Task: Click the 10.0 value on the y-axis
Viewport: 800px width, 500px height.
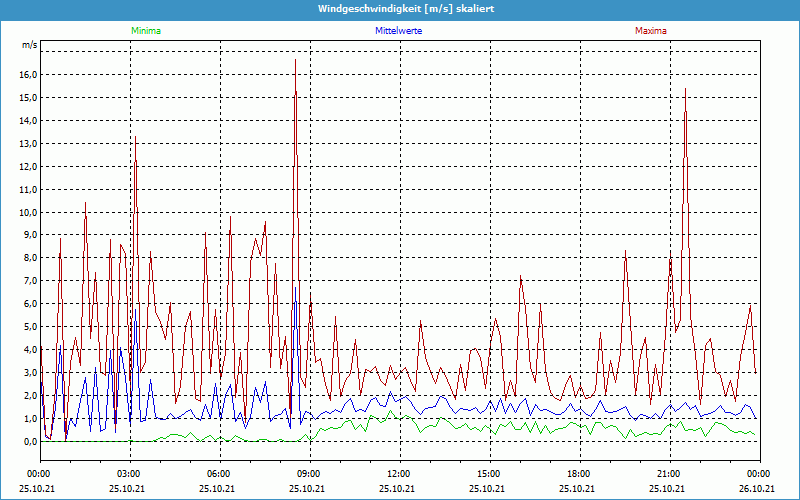Action: point(28,212)
